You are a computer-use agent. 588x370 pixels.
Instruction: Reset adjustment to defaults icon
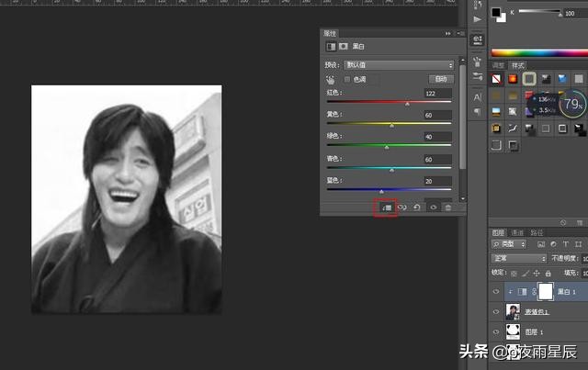(416, 207)
